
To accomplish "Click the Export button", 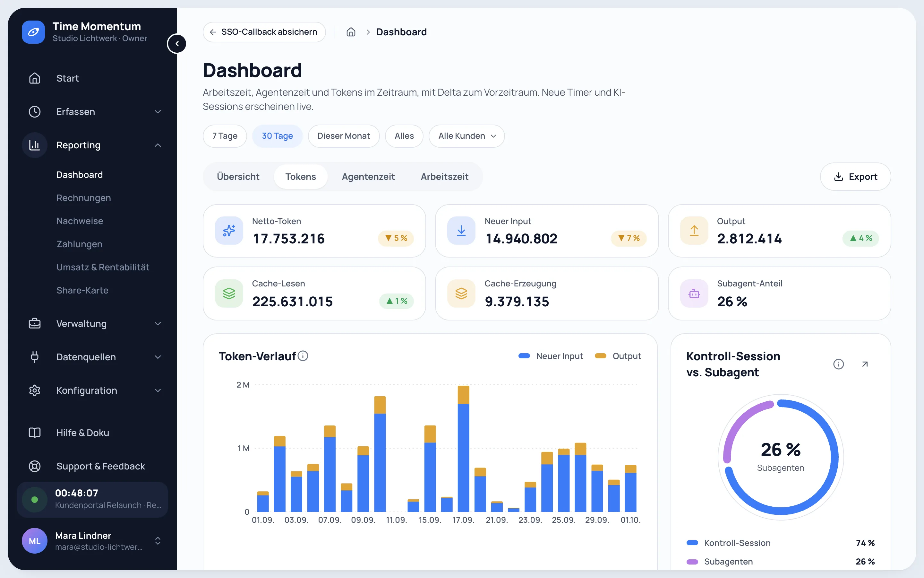I will [855, 177].
